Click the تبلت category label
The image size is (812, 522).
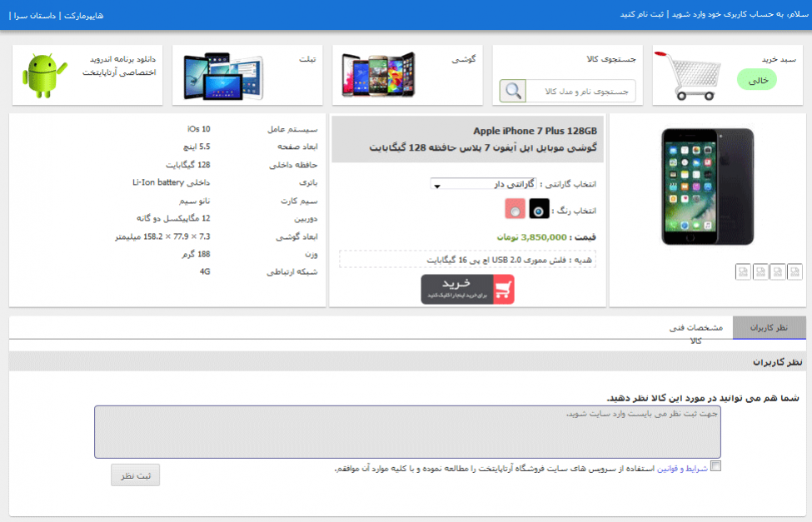307,59
